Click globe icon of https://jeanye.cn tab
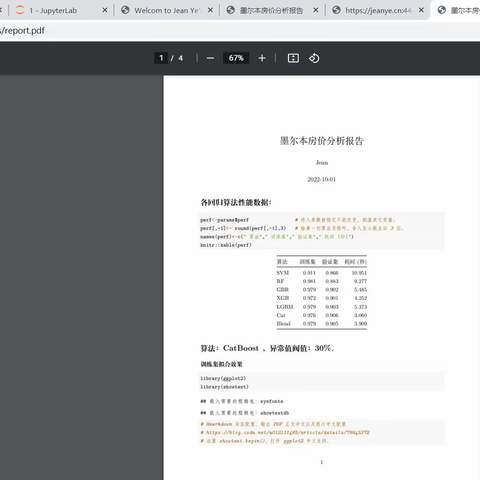Screen dimensions: 480x480 (336, 10)
